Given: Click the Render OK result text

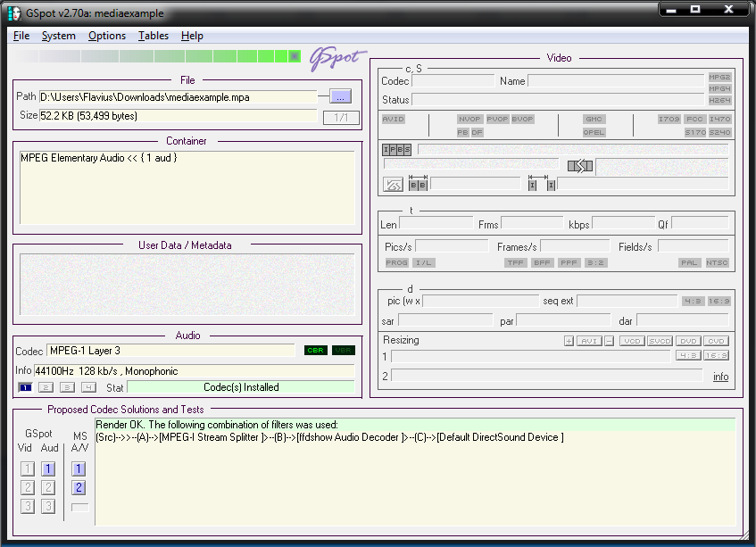Looking at the screenshot, I should (x=217, y=425).
